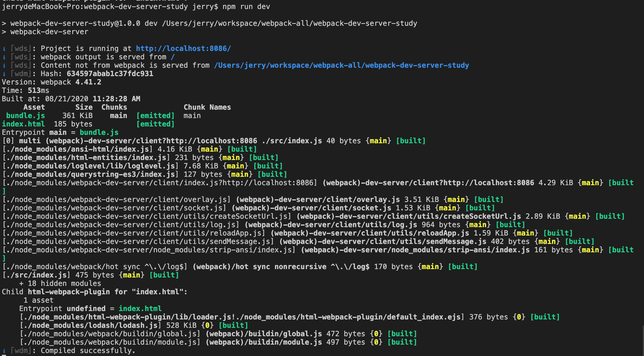The image size is (644, 356).
Task: Click the bracketed createSocketUrl.js module path
Action: click(147, 216)
